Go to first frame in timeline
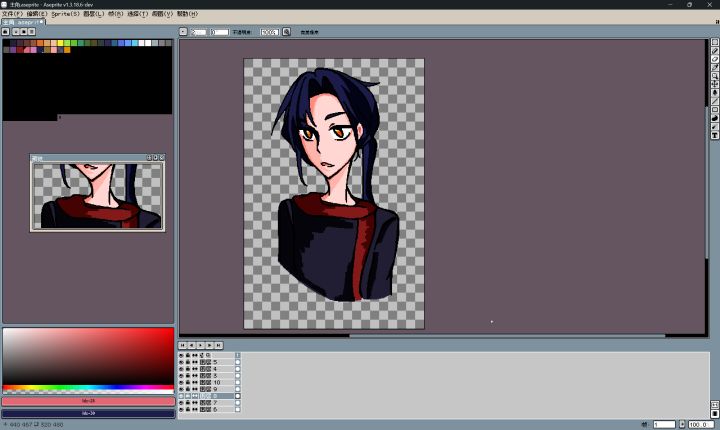The image size is (720, 430). pos(182,345)
